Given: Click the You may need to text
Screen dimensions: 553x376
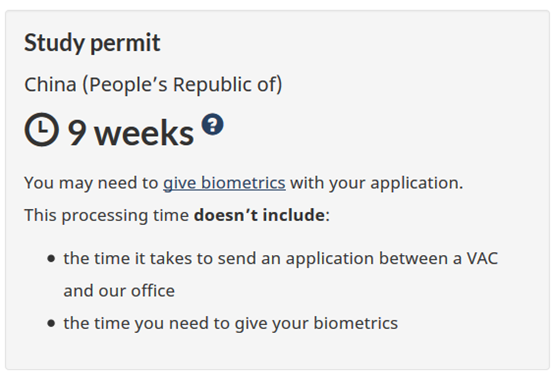Looking at the screenshot, I should (91, 183).
